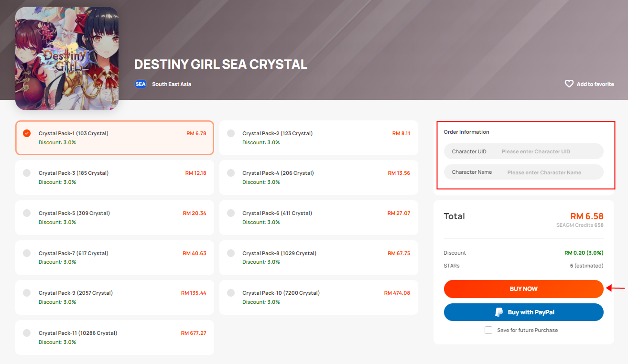628x364 pixels.
Task: Click the RM 8.11 price
Action: [x=401, y=133]
